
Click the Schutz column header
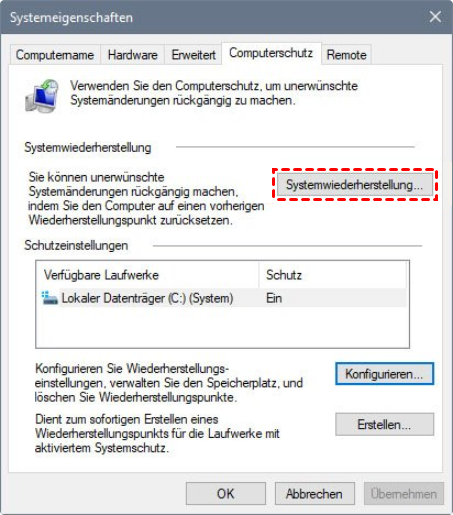click(x=332, y=275)
